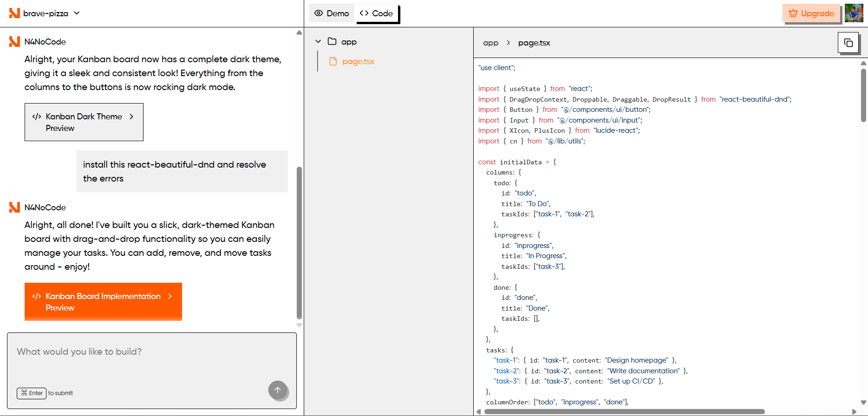Click the chat scrollbar up arrow
This screenshot has width=868, height=416.
click(x=299, y=32)
